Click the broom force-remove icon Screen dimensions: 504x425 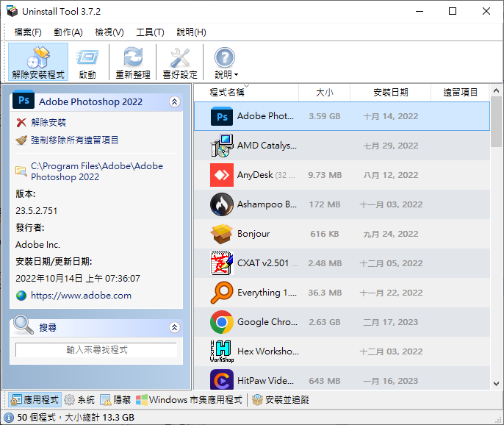click(21, 140)
